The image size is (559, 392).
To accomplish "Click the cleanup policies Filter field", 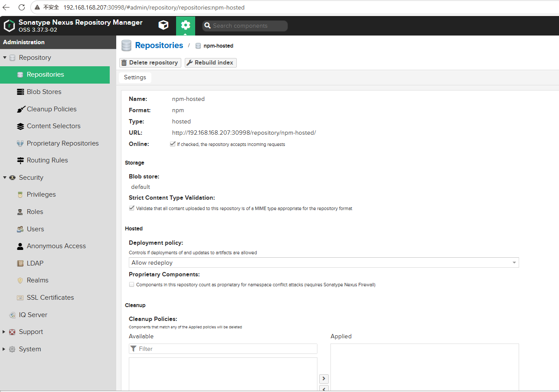I will 223,349.
